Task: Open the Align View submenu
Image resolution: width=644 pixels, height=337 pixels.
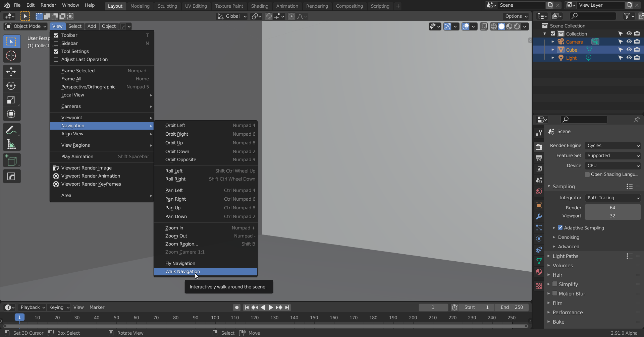Action: [102, 134]
